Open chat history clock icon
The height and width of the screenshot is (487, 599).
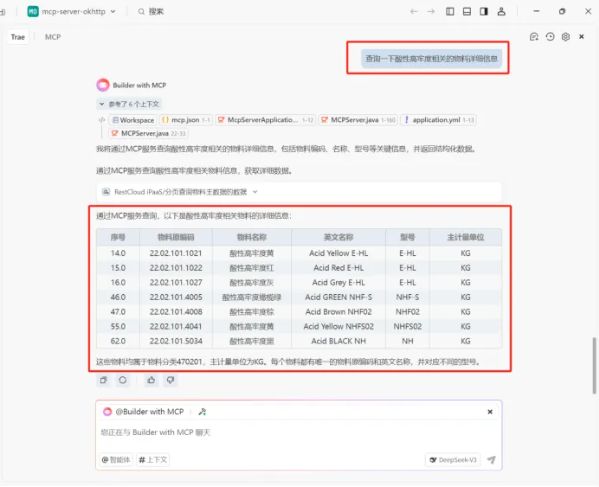coord(550,37)
